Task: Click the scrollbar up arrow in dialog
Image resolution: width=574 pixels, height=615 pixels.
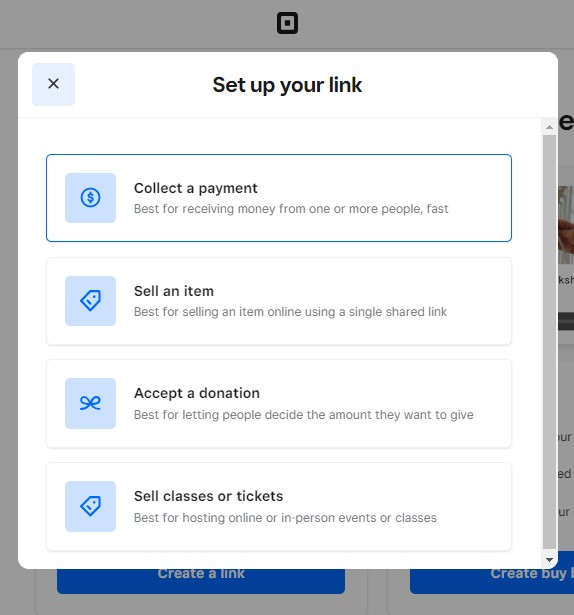Action: click(x=549, y=127)
